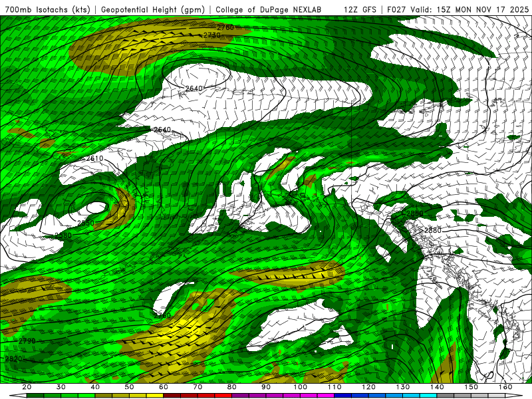Click the 2880 height contour label

pyautogui.click(x=433, y=230)
